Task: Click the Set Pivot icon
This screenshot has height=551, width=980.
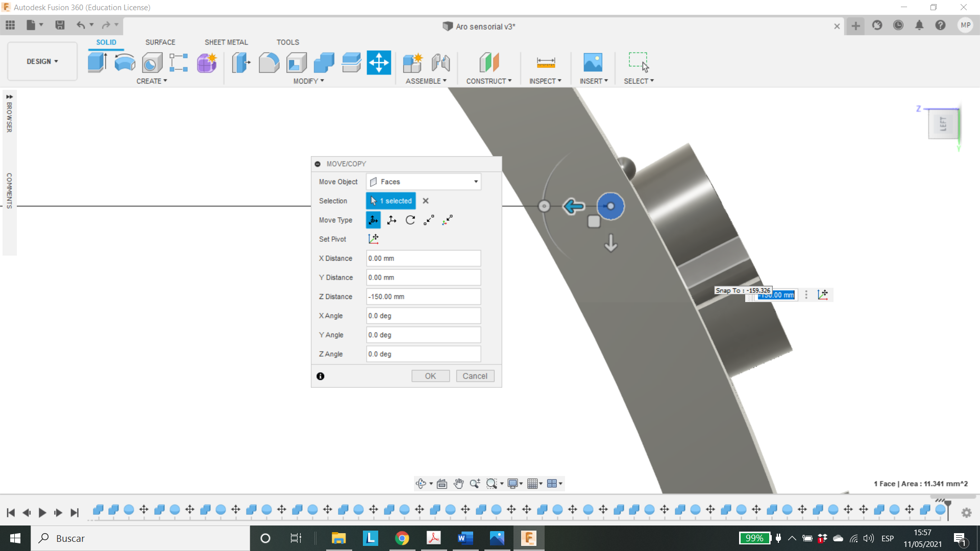Action: tap(374, 239)
